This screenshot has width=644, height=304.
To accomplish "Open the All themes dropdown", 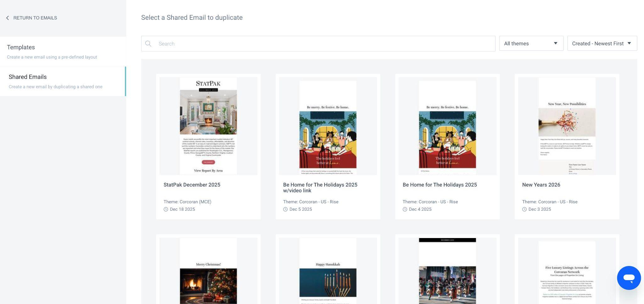I will click(x=531, y=43).
